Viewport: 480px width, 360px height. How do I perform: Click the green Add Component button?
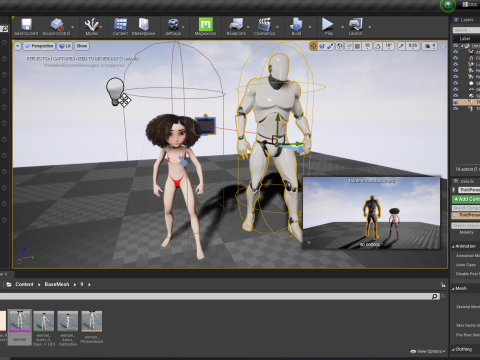[x=466, y=199]
